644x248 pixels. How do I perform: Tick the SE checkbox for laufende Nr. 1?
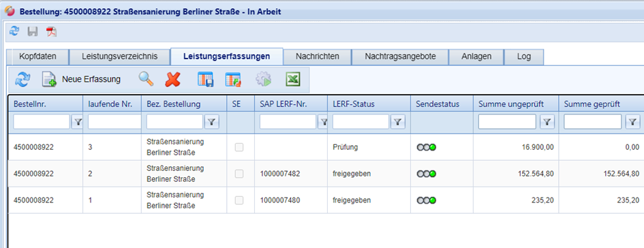239,200
